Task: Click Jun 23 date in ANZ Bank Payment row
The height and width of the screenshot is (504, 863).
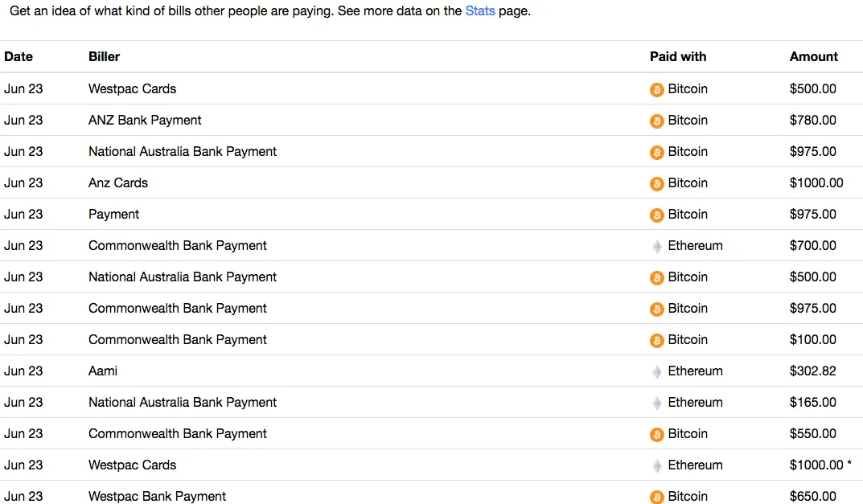Action: pyautogui.click(x=23, y=120)
